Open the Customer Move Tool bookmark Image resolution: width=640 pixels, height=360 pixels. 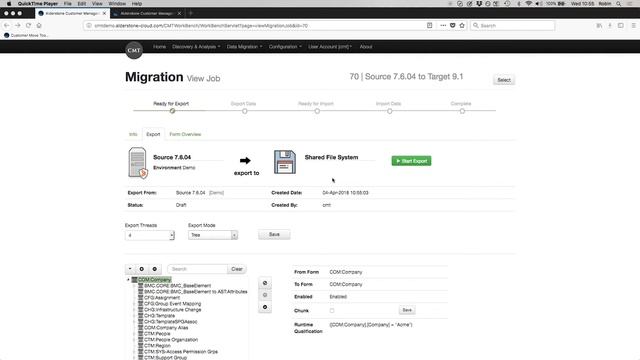tap(26, 36)
